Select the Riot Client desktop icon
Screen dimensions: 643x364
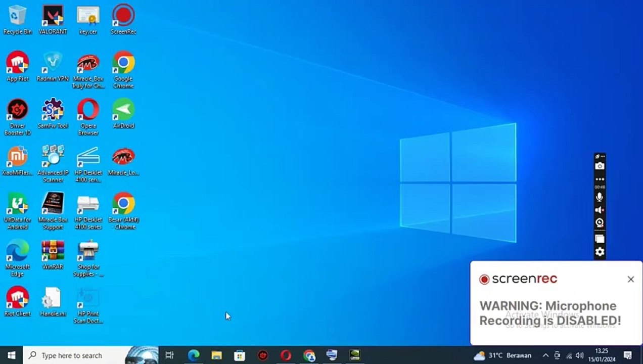pyautogui.click(x=17, y=302)
